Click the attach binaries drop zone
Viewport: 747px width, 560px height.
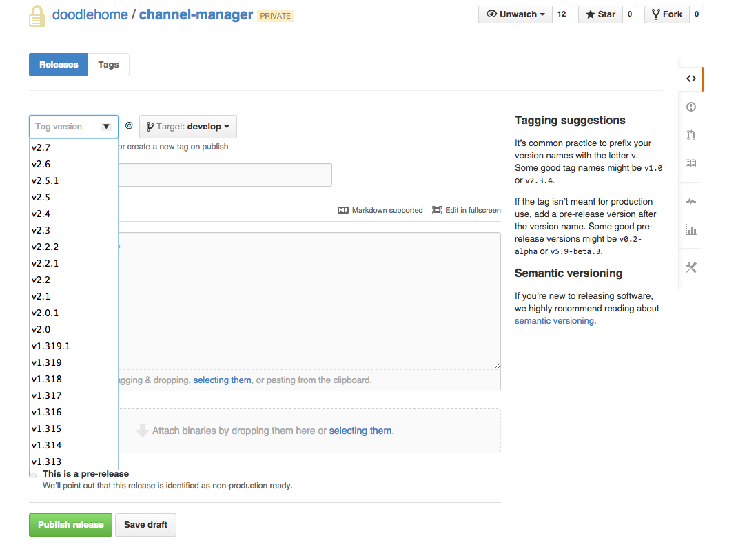point(309,431)
